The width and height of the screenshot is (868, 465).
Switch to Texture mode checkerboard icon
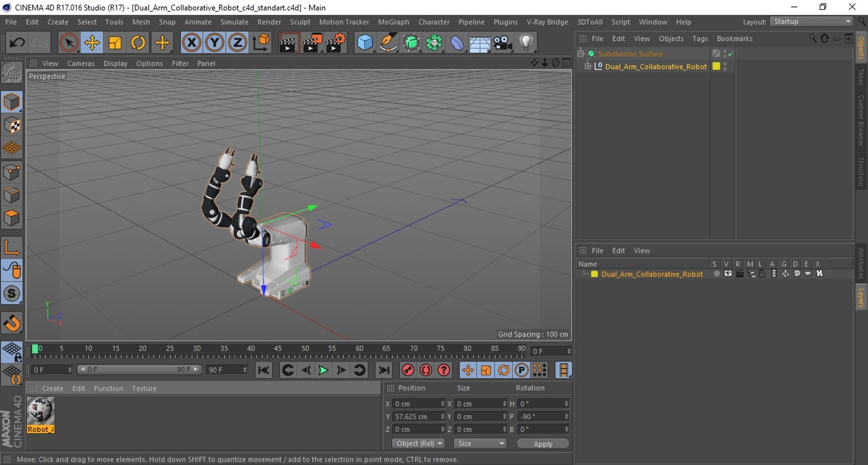(12, 125)
